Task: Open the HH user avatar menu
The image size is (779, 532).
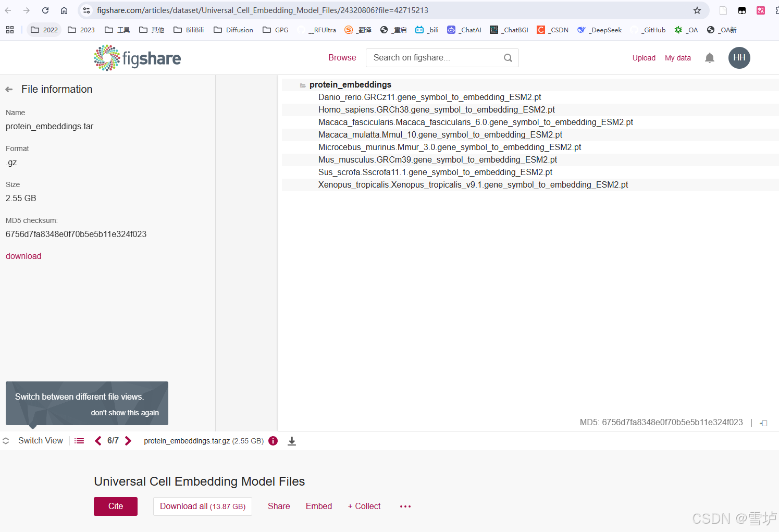Action: pyautogui.click(x=739, y=58)
